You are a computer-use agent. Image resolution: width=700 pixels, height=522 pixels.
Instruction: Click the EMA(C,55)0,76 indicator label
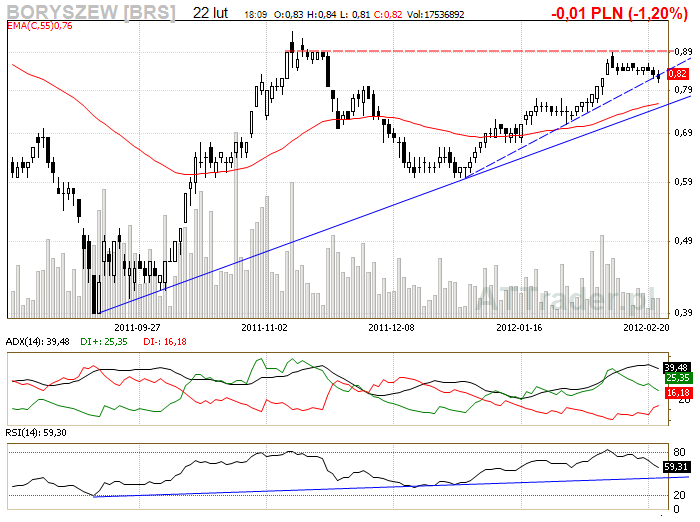tap(39, 26)
